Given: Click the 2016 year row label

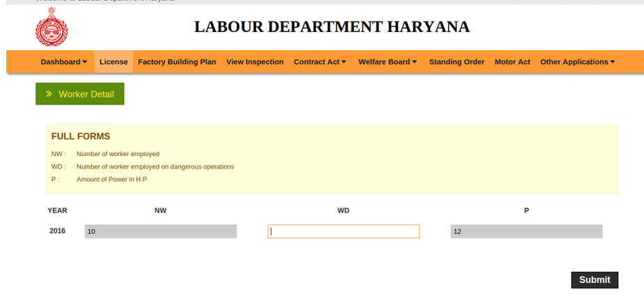Looking at the screenshot, I should tap(57, 231).
